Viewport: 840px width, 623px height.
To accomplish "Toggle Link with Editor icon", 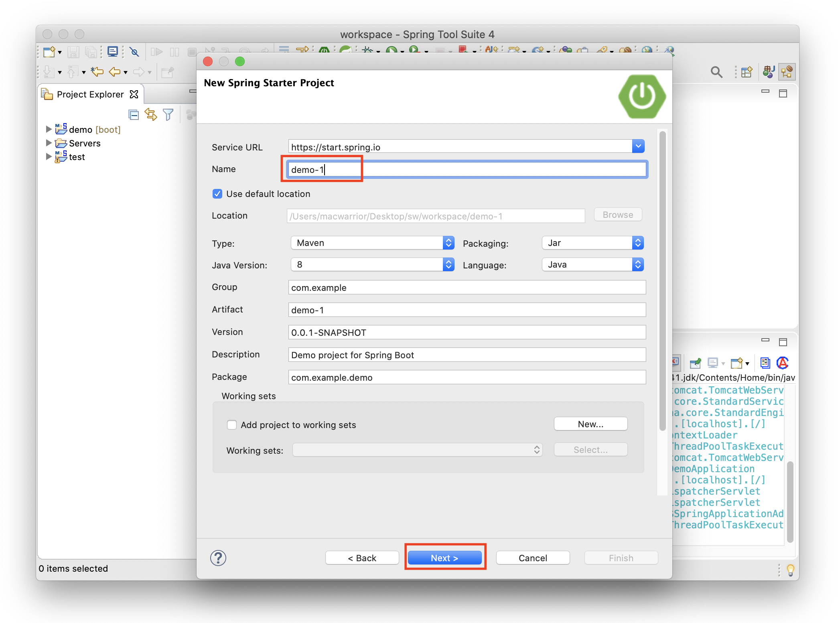I will 151,115.
